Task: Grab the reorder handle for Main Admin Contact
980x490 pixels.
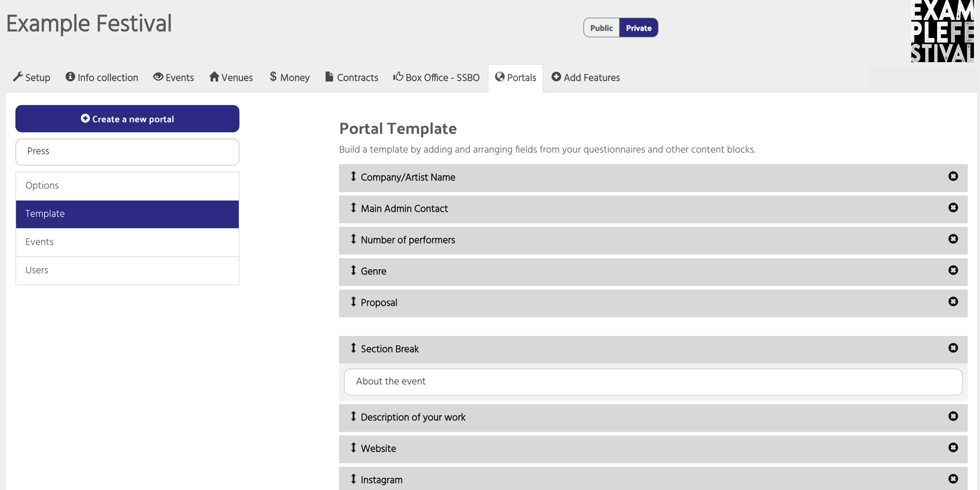Action: [x=353, y=208]
